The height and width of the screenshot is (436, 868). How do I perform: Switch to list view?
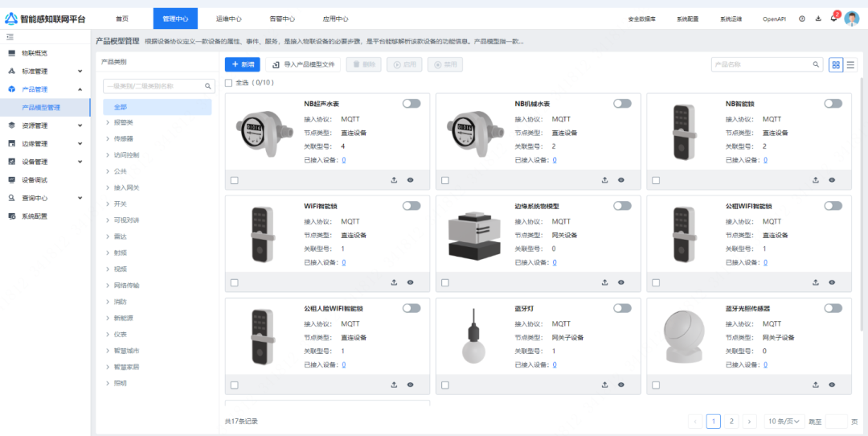(850, 65)
